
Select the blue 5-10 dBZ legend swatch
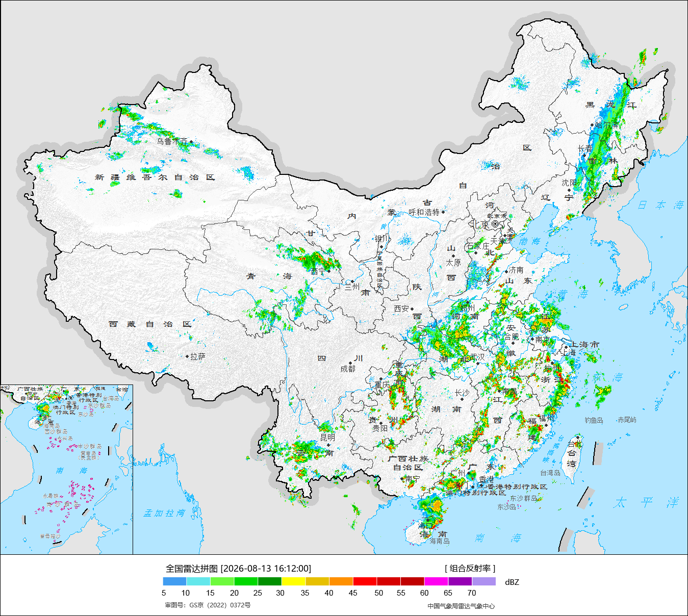(175, 581)
